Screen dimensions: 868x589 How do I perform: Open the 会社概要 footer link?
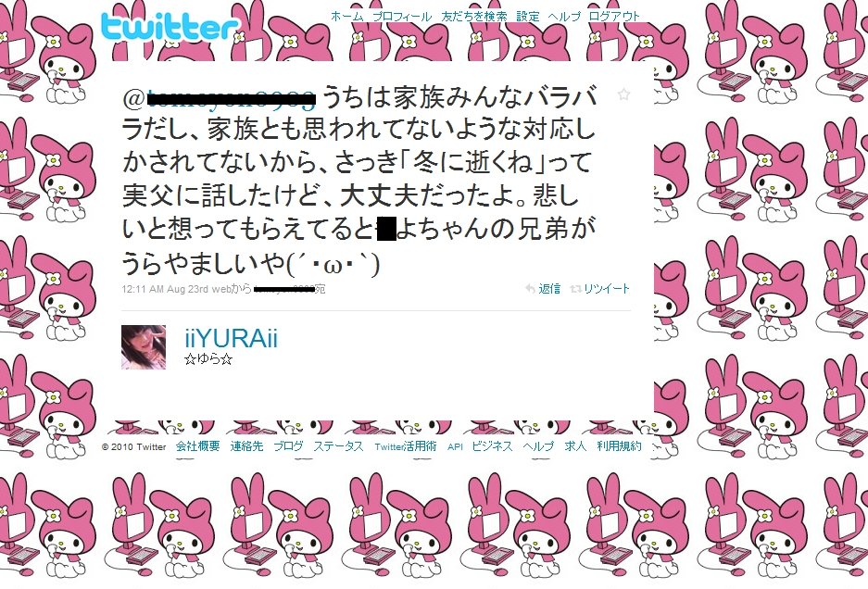point(197,446)
